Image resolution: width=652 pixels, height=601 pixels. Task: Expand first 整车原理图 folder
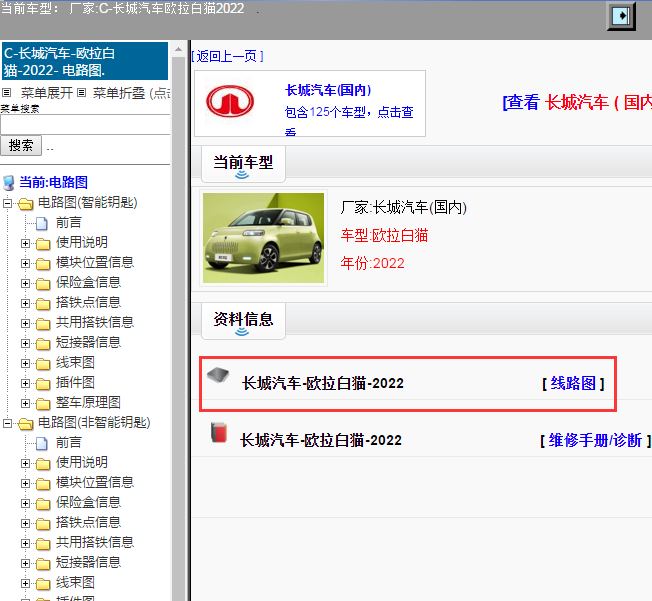click(x=25, y=403)
